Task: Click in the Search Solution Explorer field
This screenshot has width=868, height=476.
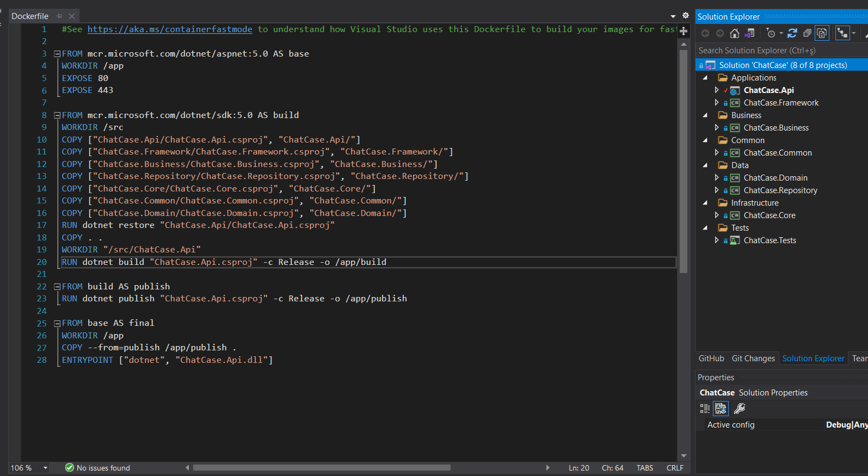Action: click(x=781, y=51)
